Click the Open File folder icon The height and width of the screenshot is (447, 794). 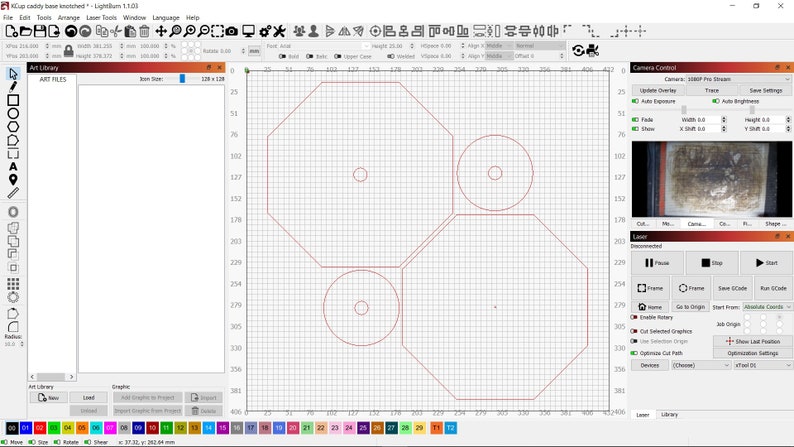pos(25,31)
